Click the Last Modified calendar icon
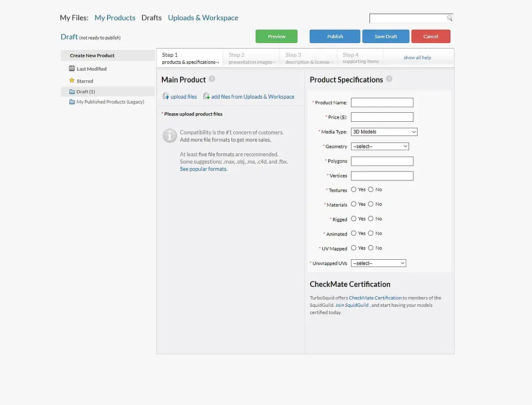The height and width of the screenshot is (405, 532). [x=72, y=68]
